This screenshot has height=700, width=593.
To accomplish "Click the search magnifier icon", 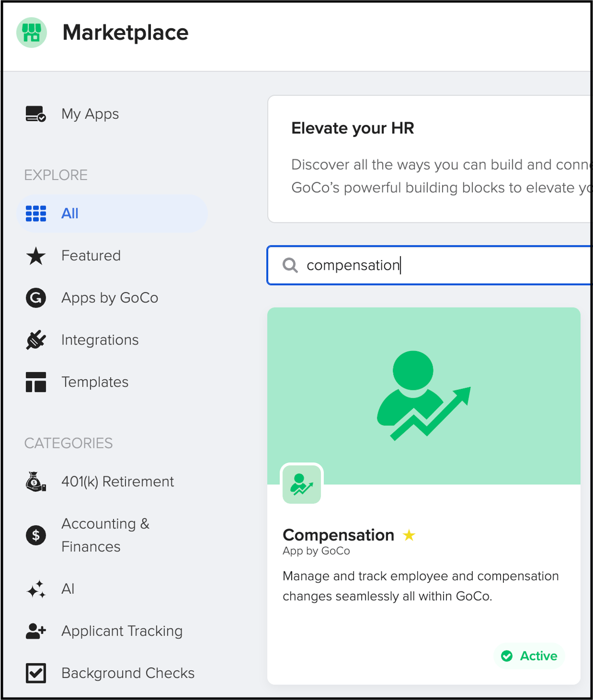I will [290, 265].
